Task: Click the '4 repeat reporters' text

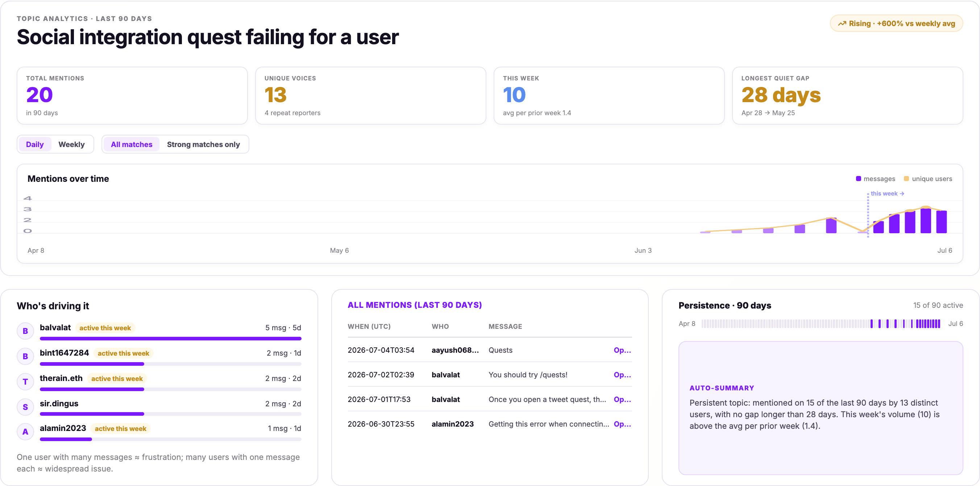Action: tap(292, 113)
